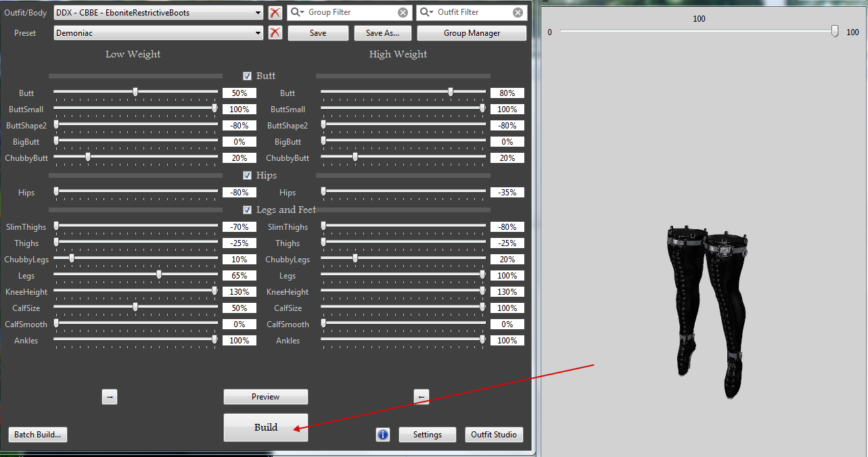Clear the Outfit Filter text
Viewport: 868px width, 457px height.
click(x=518, y=12)
